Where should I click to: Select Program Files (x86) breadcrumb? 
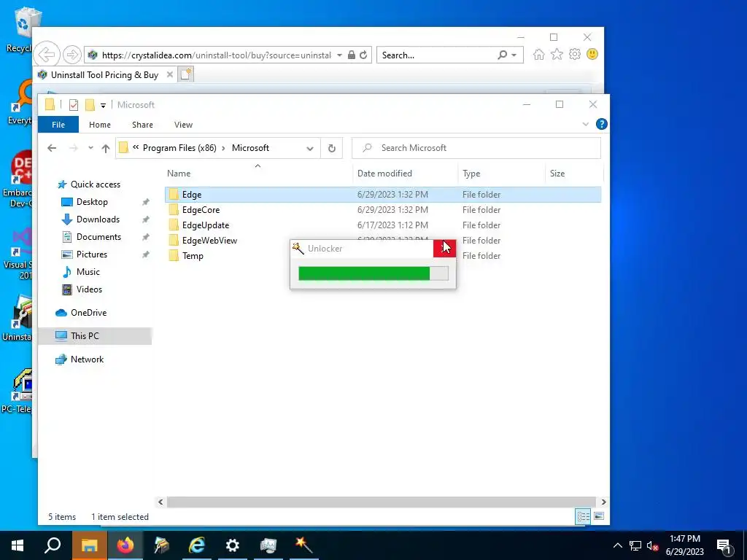(x=179, y=148)
